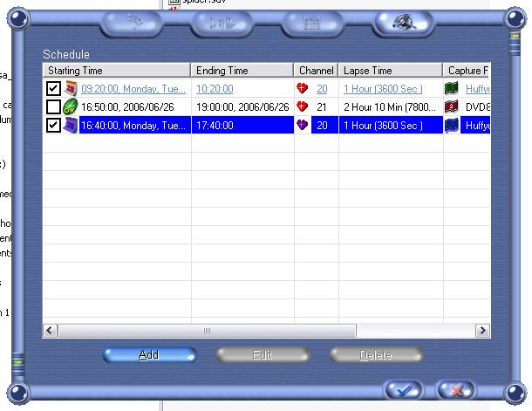Sort by the Starting Time column header
532x411 pixels.
click(x=116, y=70)
